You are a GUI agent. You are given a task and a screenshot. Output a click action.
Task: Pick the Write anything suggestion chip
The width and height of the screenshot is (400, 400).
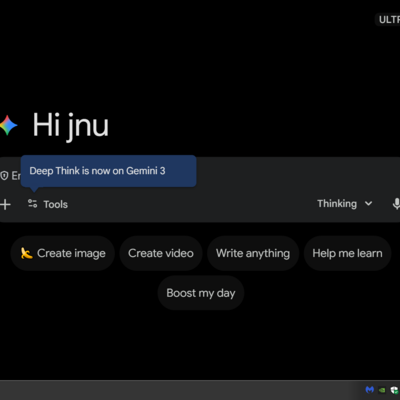(x=253, y=253)
